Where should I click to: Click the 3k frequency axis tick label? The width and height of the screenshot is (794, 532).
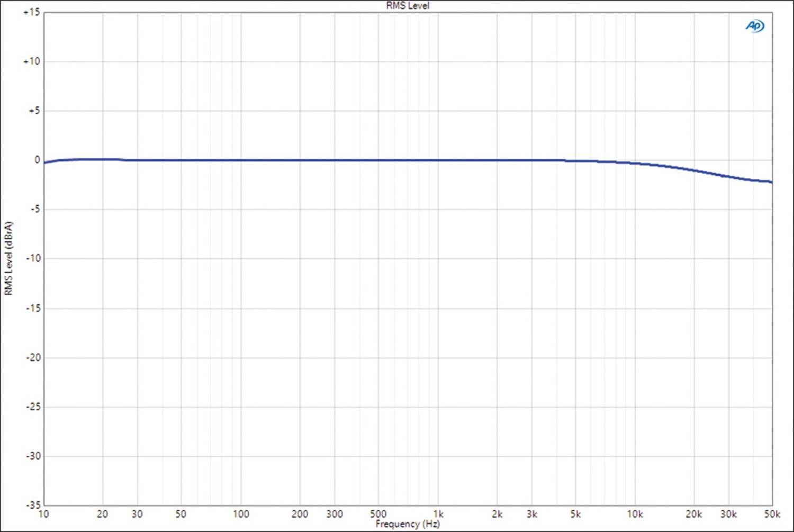click(x=532, y=514)
